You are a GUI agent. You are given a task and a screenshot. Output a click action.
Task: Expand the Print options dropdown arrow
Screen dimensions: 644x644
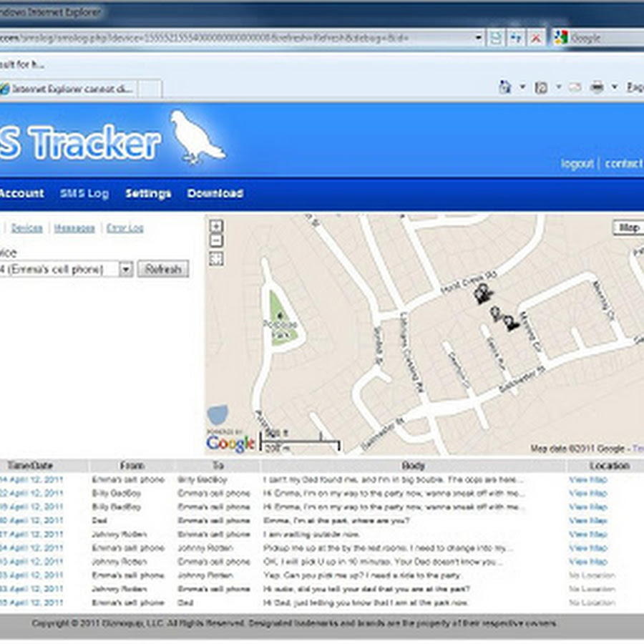615,87
